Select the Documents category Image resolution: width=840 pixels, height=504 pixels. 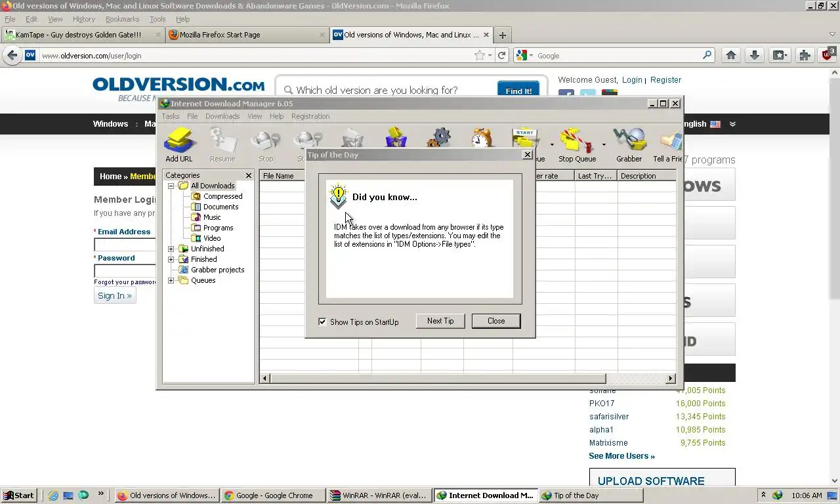pyautogui.click(x=220, y=207)
